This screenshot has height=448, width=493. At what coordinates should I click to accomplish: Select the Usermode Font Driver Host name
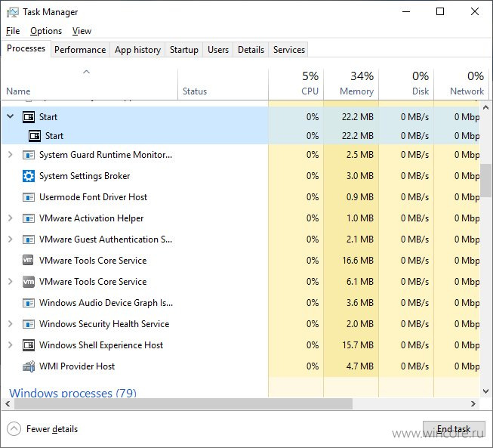click(x=93, y=197)
